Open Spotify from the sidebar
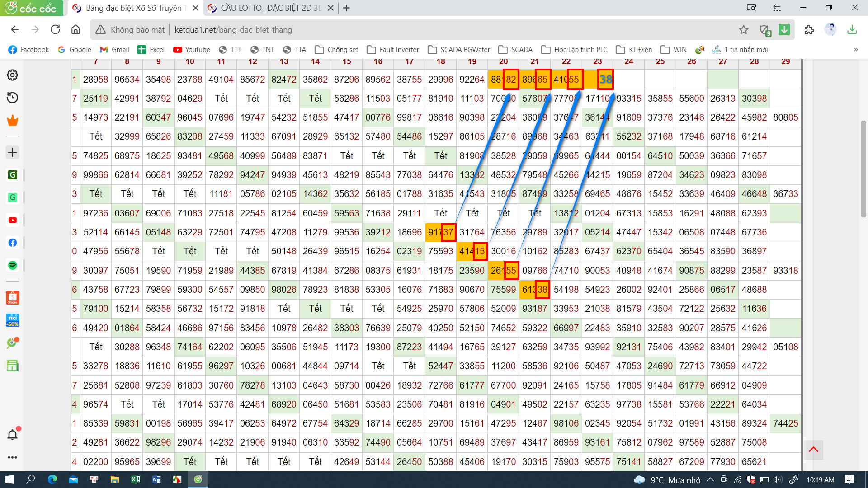 tap(12, 265)
